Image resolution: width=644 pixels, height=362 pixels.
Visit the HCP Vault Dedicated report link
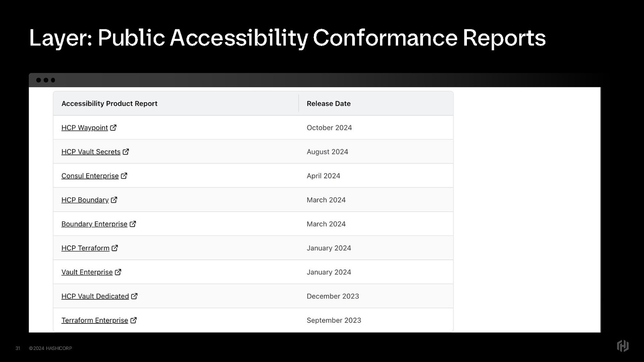click(95, 297)
